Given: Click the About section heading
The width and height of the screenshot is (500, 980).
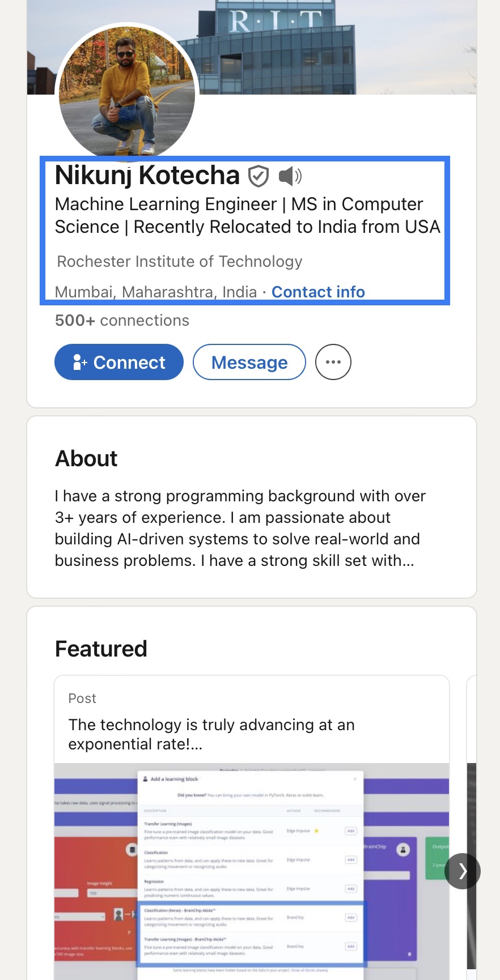Looking at the screenshot, I should coord(86,458).
